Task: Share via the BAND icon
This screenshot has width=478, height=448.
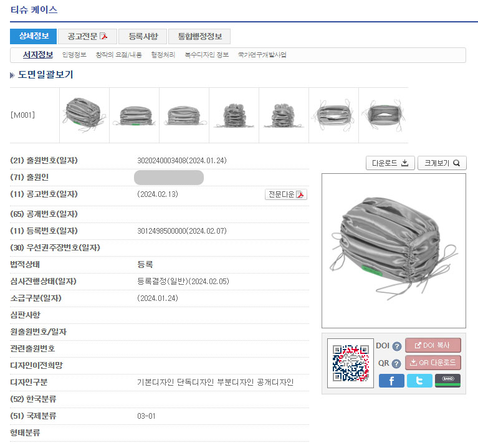Action: (447, 381)
